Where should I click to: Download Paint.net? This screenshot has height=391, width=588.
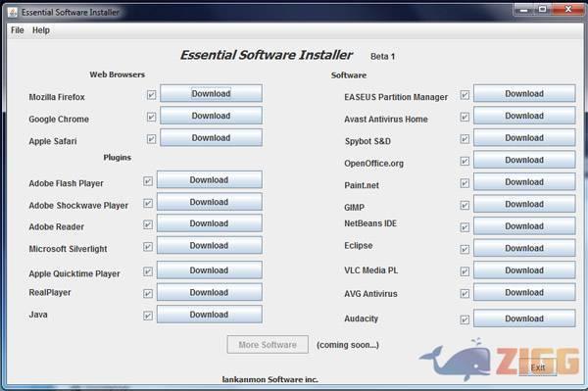524,182
